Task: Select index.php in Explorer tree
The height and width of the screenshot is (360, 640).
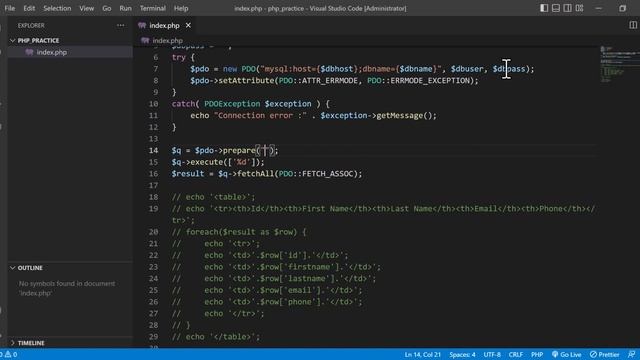Action: pyautogui.click(x=51, y=52)
